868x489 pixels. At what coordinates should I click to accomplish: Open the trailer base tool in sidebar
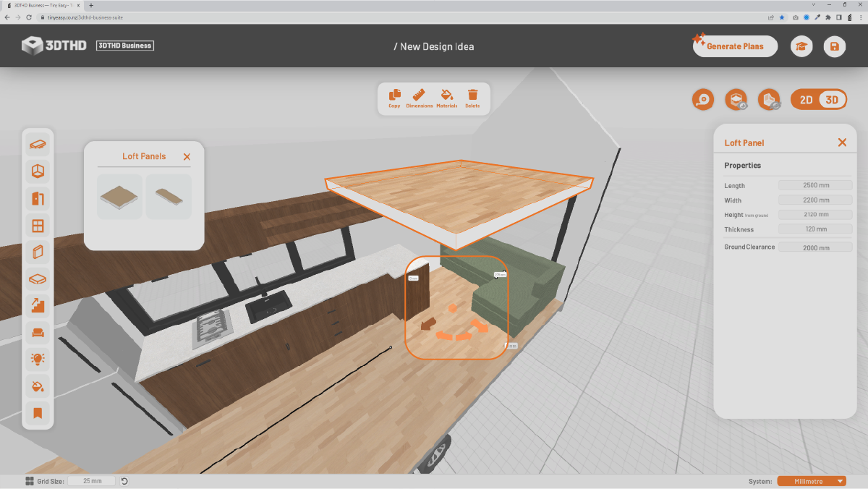(38, 145)
